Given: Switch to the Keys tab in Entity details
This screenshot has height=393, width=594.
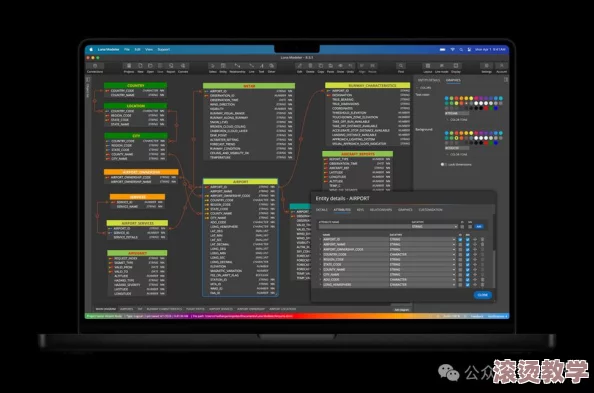Looking at the screenshot, I should [360, 210].
